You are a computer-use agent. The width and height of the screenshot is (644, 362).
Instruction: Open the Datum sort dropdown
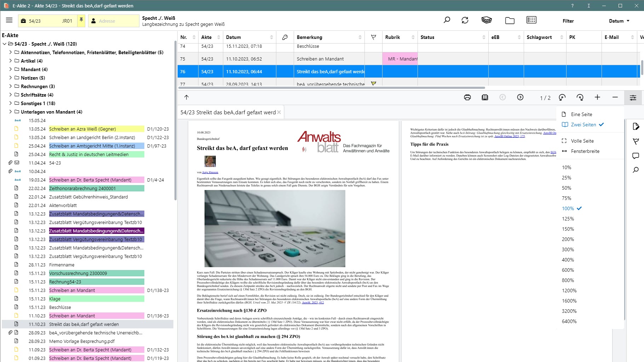(619, 21)
